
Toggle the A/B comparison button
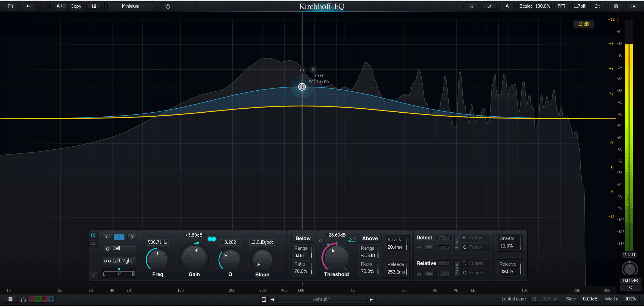(x=61, y=6)
